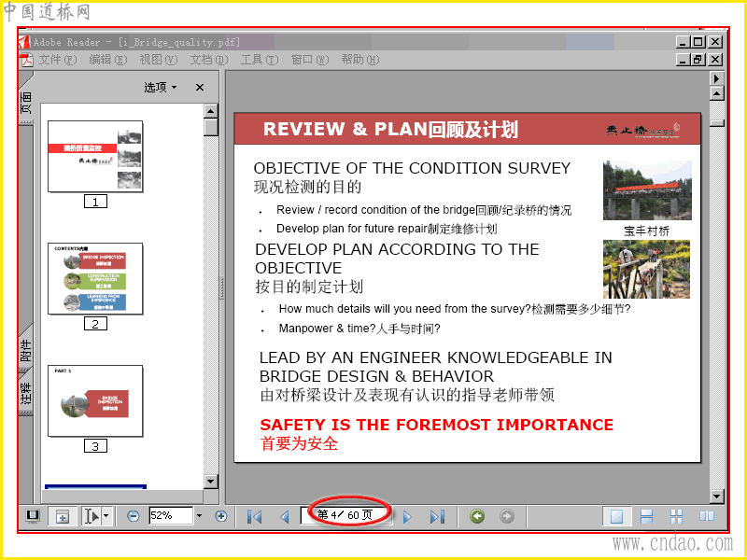Close the pages thumbnail panel

point(200,87)
